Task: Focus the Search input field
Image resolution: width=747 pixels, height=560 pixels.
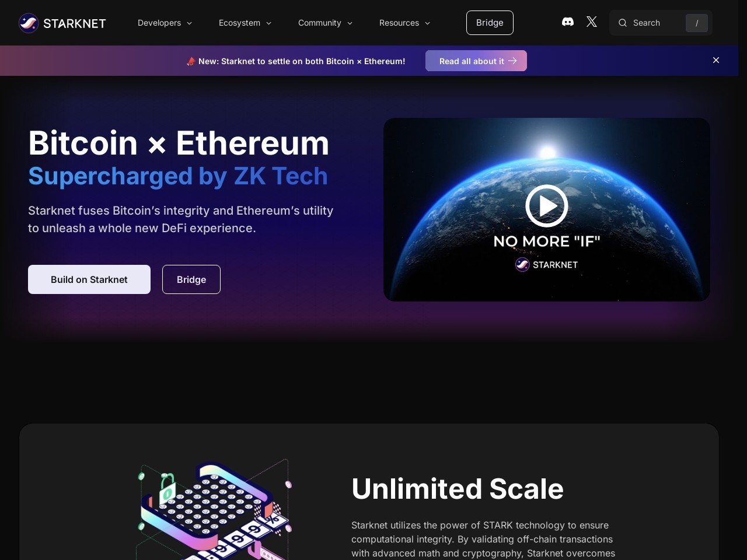Action: click(661, 23)
